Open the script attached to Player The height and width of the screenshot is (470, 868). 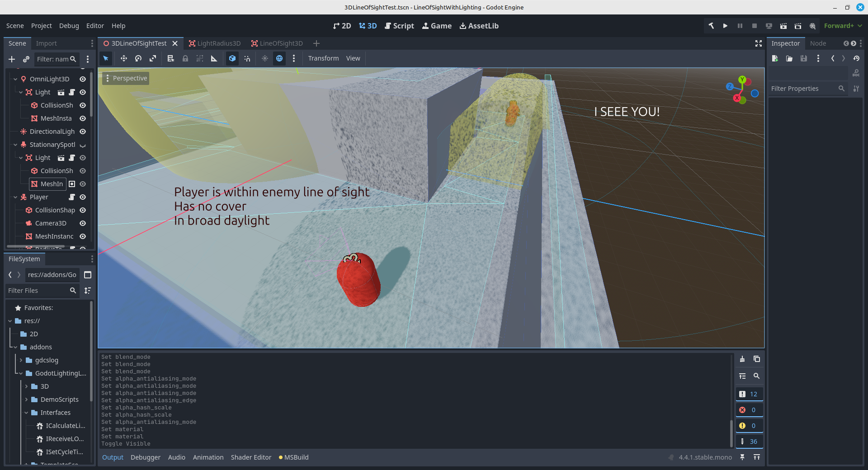point(72,197)
